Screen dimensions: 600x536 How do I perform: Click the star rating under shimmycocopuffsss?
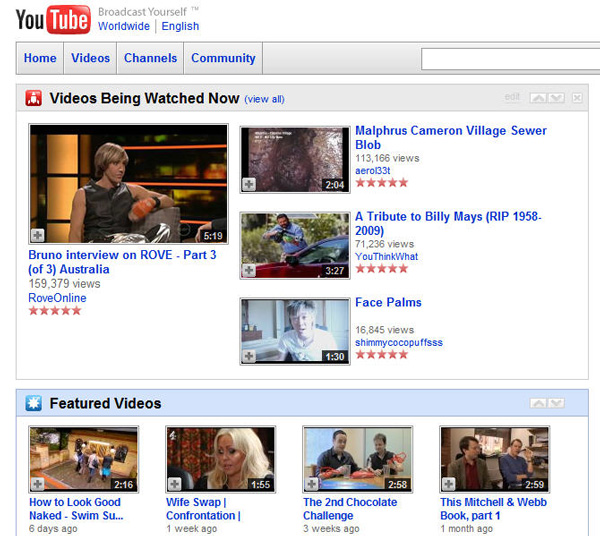(x=382, y=354)
